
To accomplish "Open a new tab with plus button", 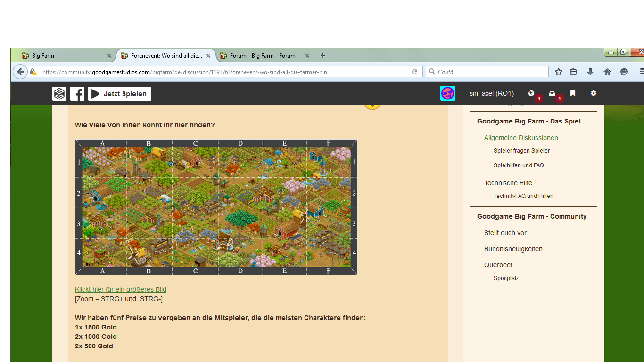I will [323, 55].
